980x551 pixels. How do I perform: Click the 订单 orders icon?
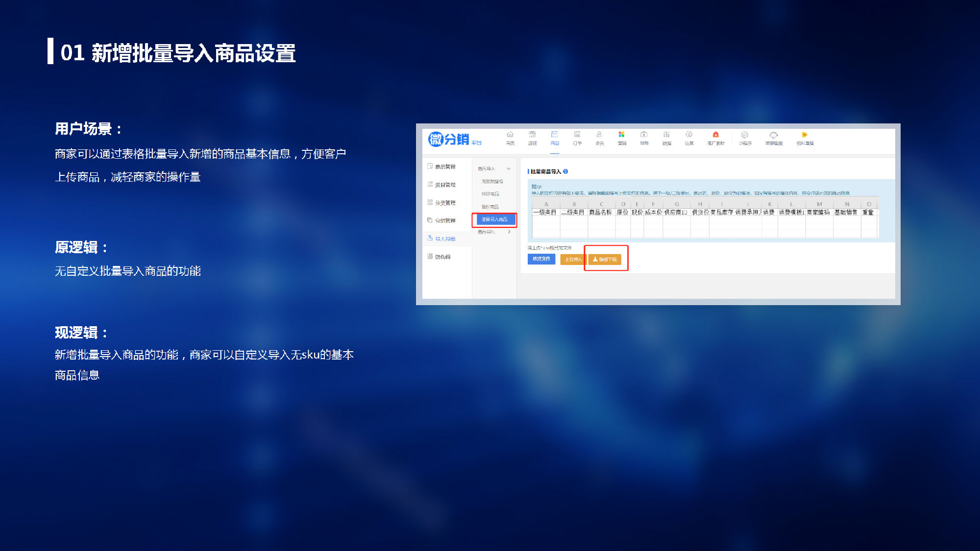577,135
